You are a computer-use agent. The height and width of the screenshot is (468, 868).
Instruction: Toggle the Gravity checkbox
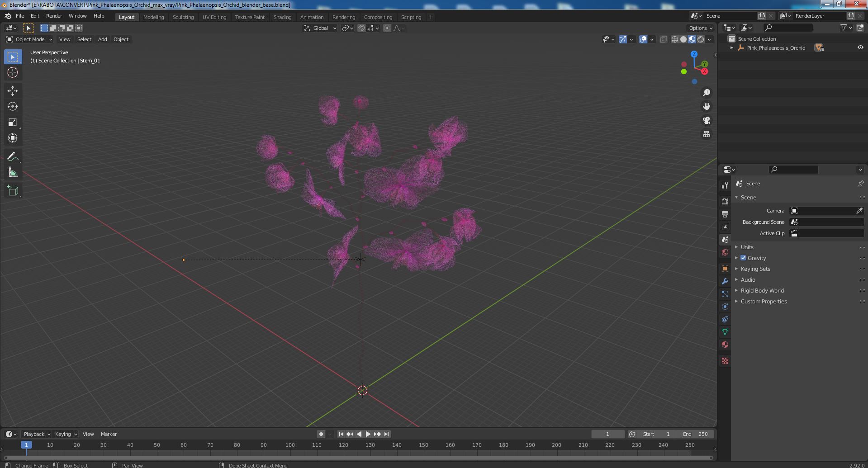743,258
